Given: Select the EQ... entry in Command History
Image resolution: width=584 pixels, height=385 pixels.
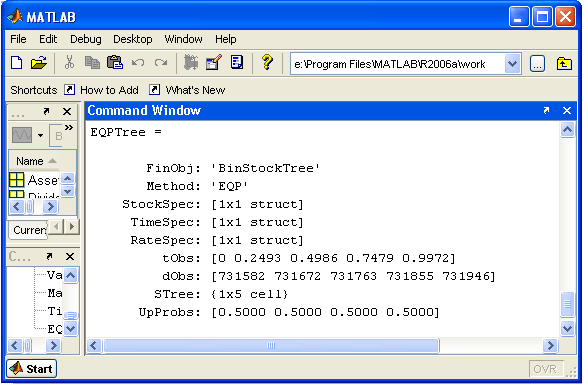Looking at the screenshot, I should tap(54, 329).
